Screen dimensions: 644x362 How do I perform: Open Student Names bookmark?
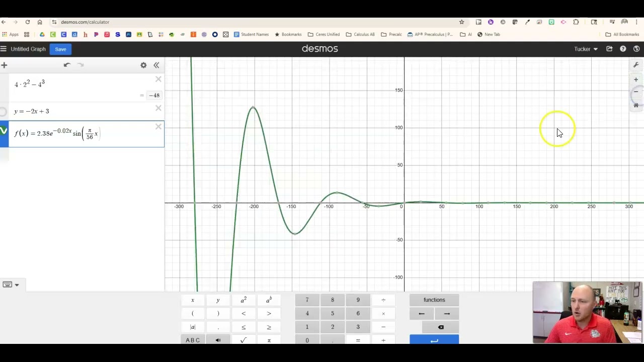(x=251, y=34)
